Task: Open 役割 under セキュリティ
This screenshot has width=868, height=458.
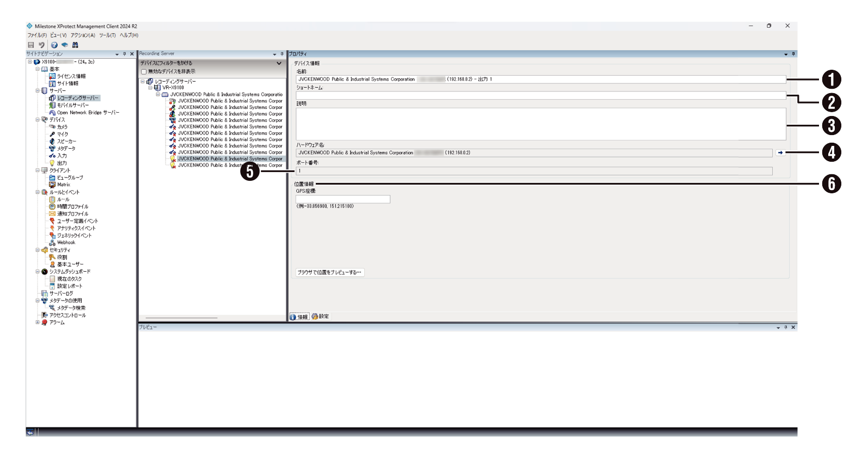Action: click(x=62, y=257)
